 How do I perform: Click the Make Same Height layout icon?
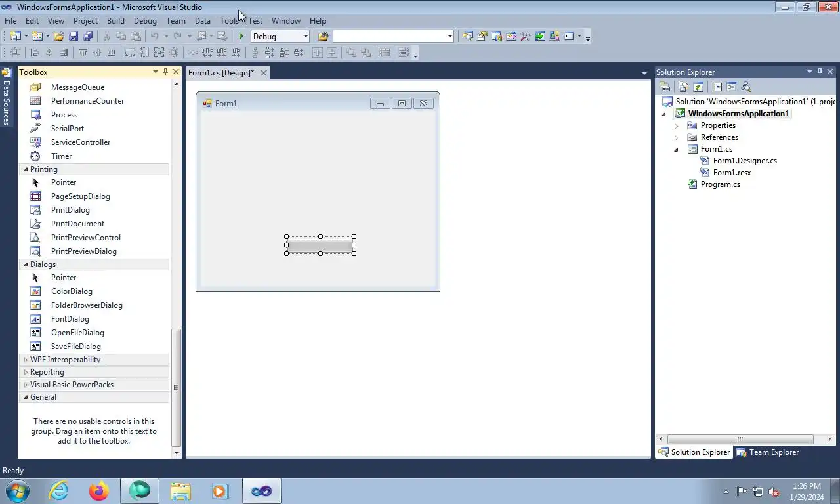coord(144,52)
